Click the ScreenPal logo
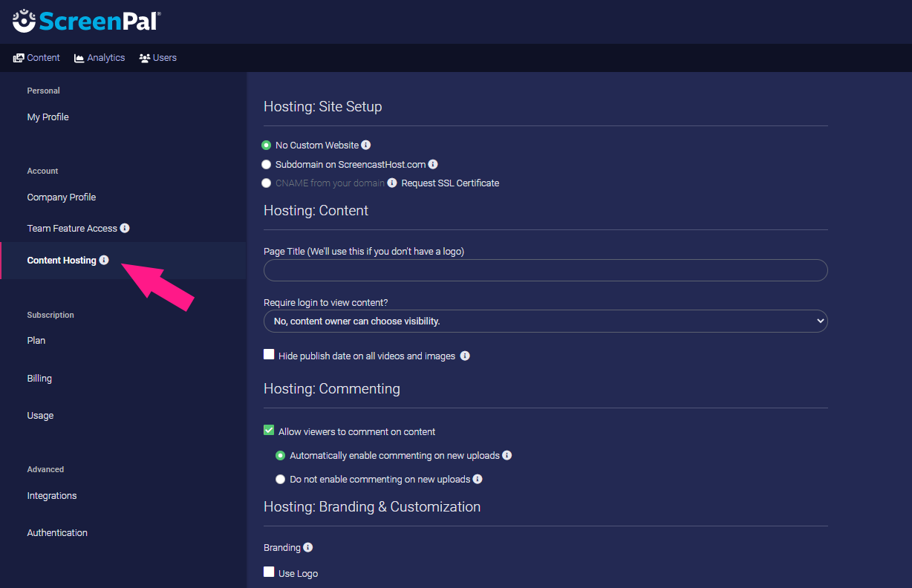Viewport: 912px width, 588px height. (86, 21)
